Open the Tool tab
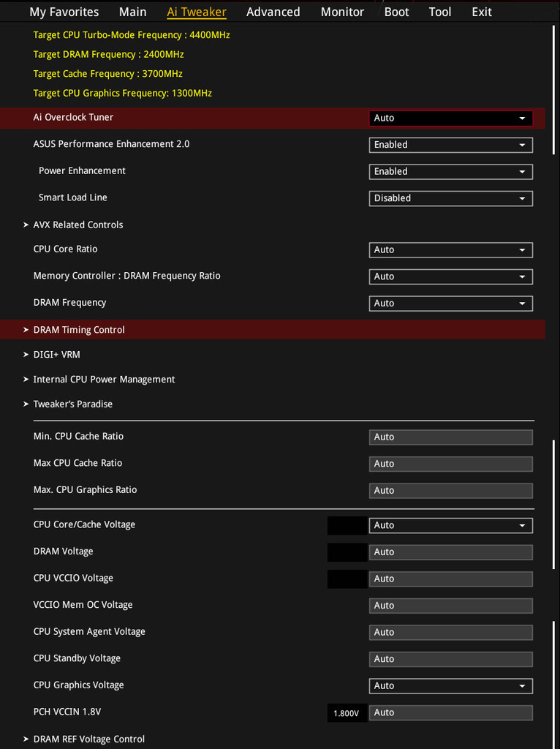This screenshot has width=560, height=749. click(x=439, y=12)
